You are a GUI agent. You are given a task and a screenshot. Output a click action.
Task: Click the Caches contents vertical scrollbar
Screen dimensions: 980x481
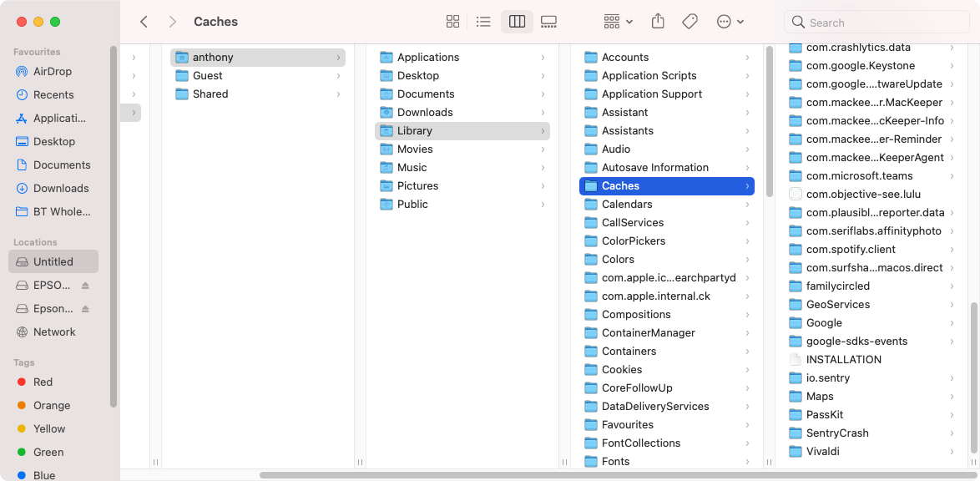click(974, 377)
